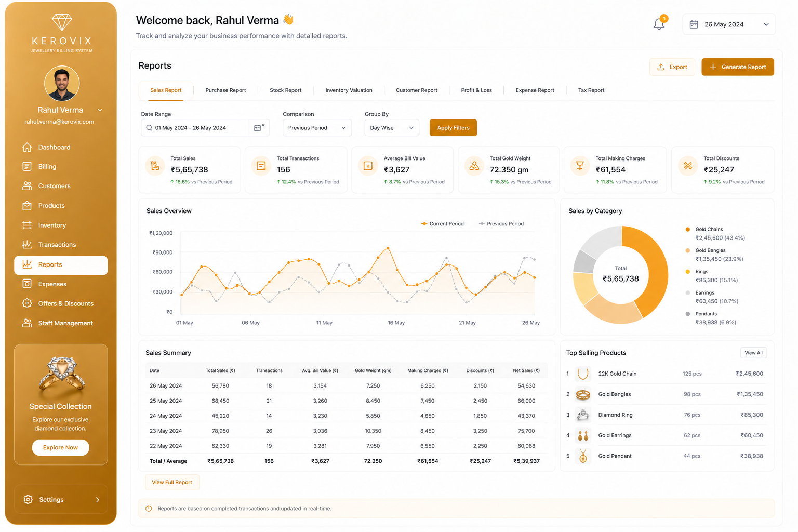Click the Average Bill Value card icon
The image size is (798, 532).
[368, 166]
